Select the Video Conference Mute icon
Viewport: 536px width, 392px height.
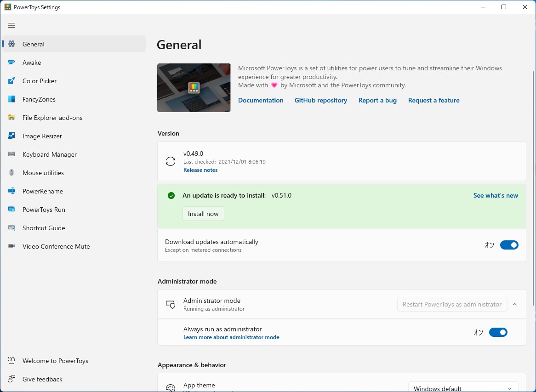click(12, 246)
